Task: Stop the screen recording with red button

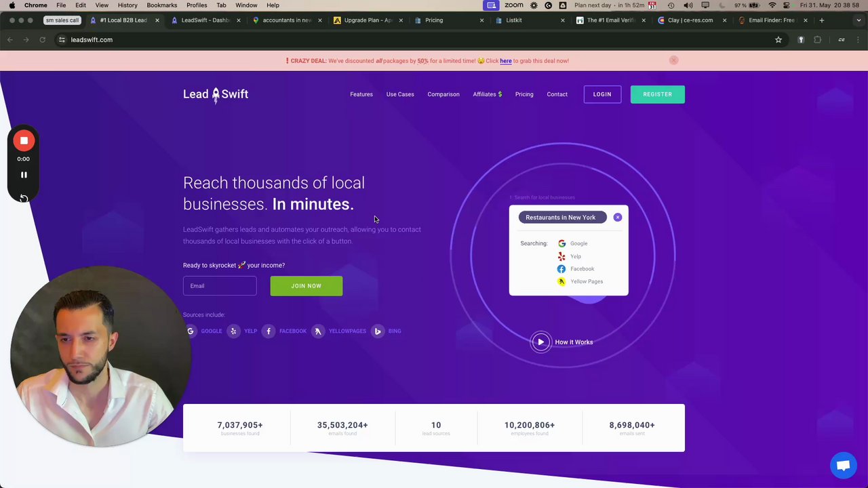Action: [24, 140]
